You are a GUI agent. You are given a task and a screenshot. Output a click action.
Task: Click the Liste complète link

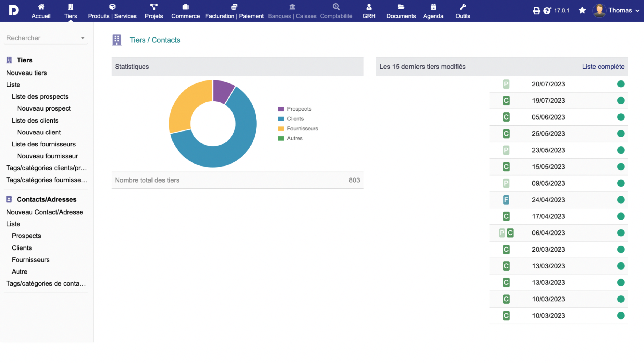coord(603,67)
